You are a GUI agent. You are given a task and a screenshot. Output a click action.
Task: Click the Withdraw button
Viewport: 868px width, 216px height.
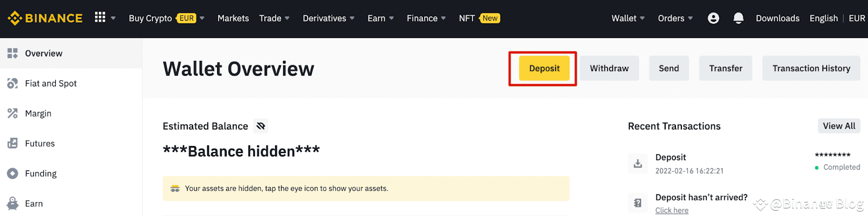(609, 68)
